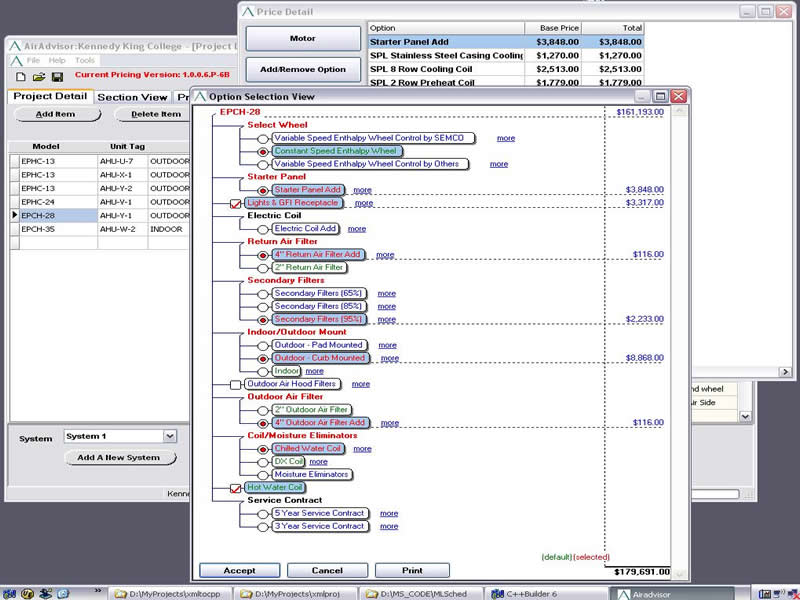Click the Save floppy disk icon
The image size is (800, 600).
pyautogui.click(x=57, y=77)
